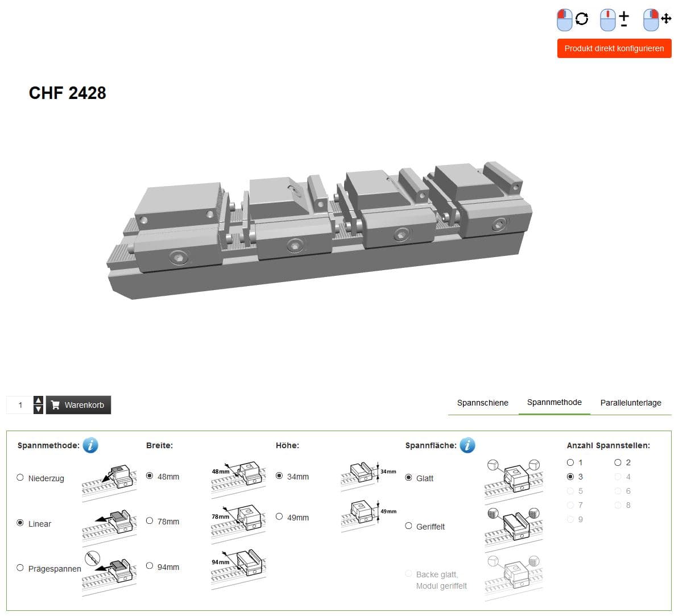
Task: Click the 34mm height illustration
Action: point(369,475)
